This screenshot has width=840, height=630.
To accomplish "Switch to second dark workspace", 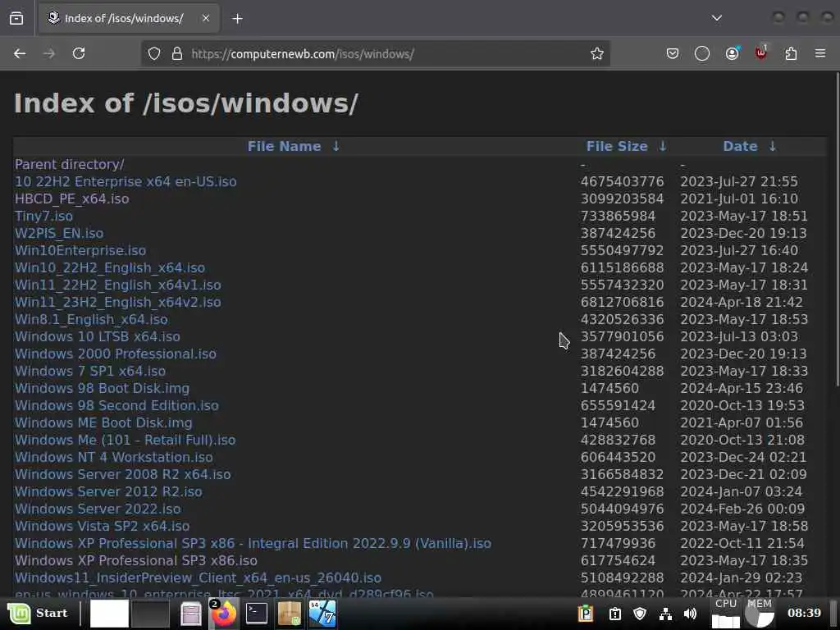I will 151,613.
